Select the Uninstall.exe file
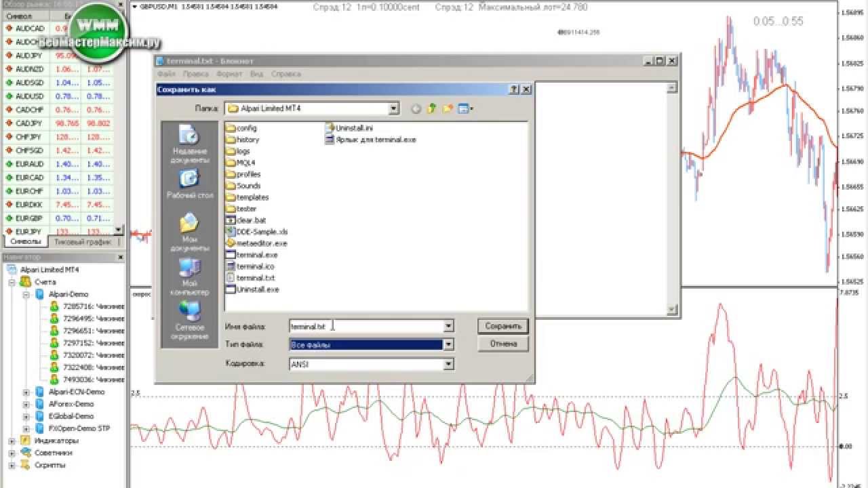 click(252, 289)
